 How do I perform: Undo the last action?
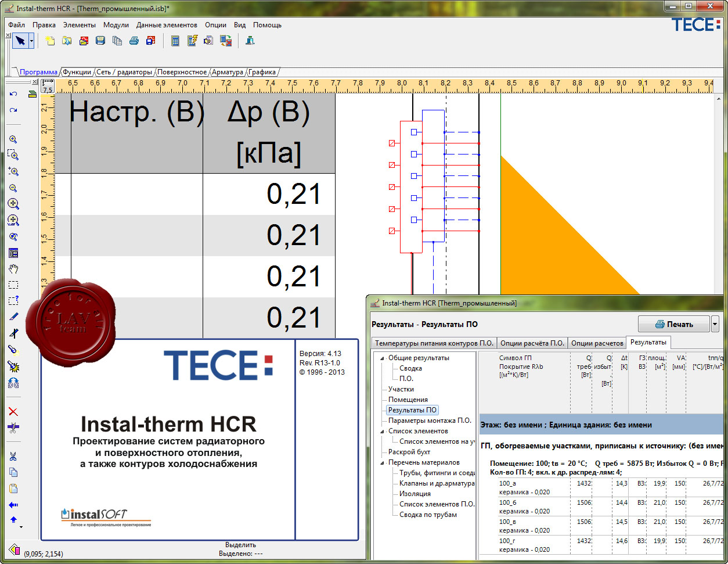[13, 94]
